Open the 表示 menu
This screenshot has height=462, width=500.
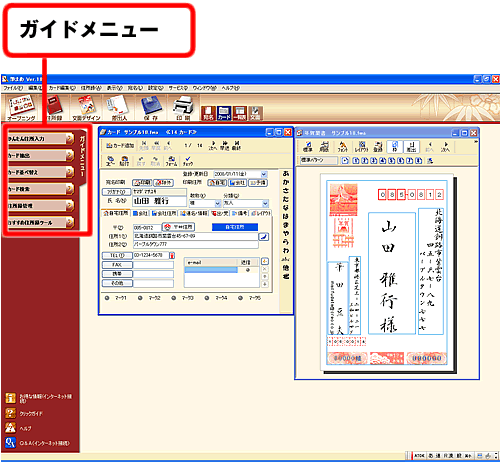point(115,88)
